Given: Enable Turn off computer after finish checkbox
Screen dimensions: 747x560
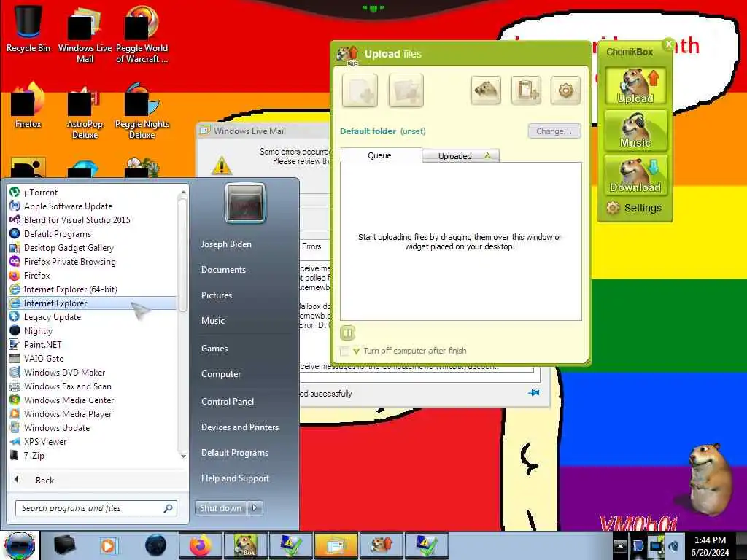Looking at the screenshot, I should click(344, 351).
